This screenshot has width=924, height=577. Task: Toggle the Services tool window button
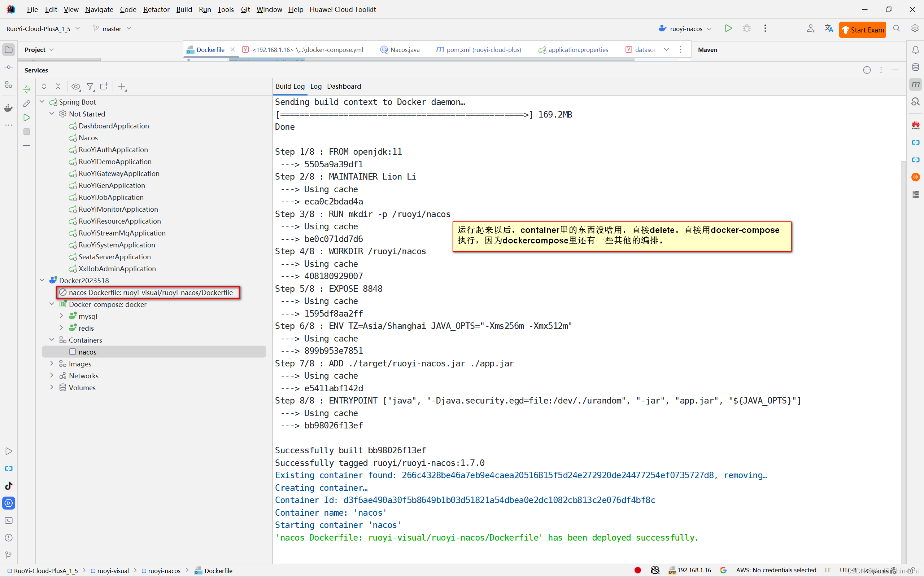[8, 503]
